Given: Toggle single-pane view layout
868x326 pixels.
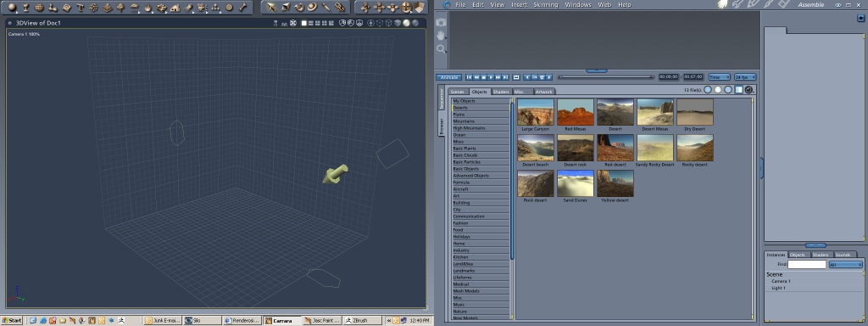Looking at the screenshot, I should coord(304,23).
